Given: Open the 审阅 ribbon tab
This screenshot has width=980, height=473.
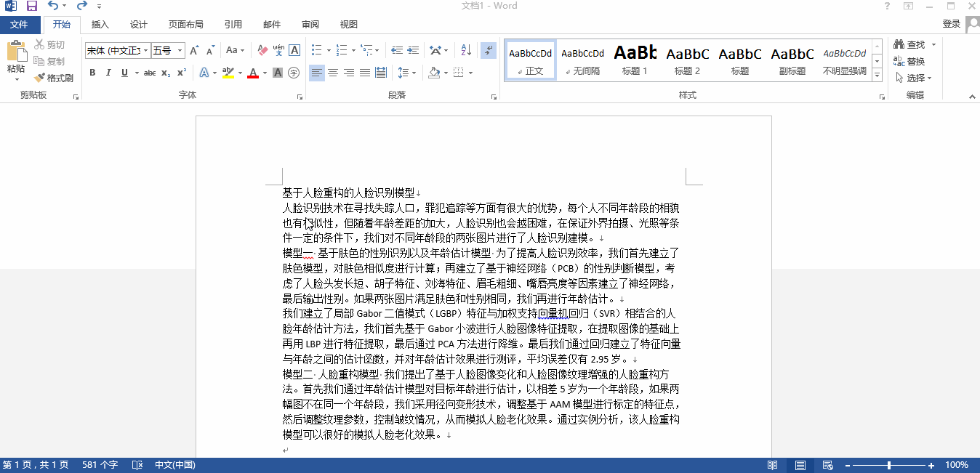Looking at the screenshot, I should click(x=310, y=24).
